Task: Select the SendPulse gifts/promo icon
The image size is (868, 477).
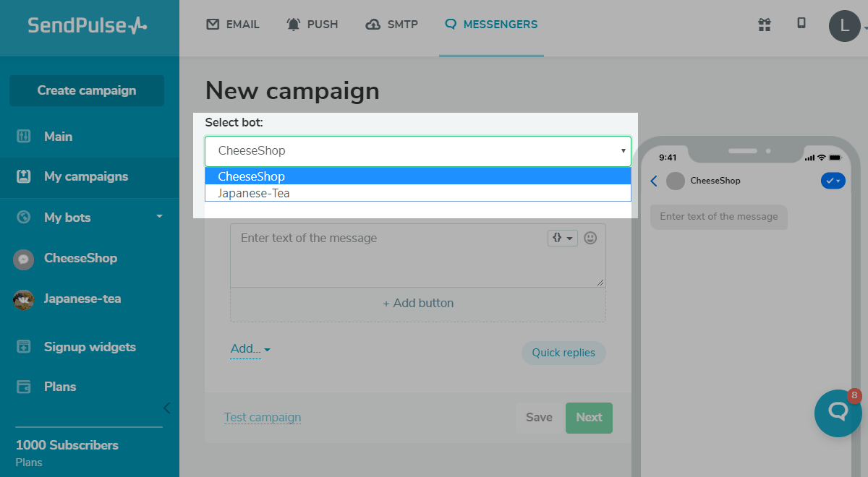Action: 764,25
